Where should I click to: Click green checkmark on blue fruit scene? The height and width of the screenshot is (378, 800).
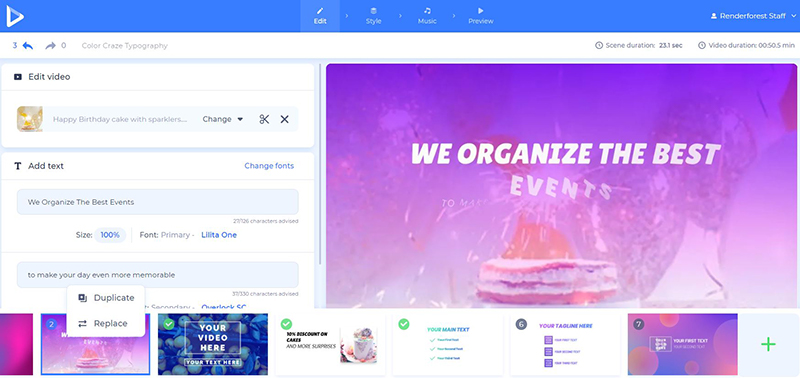click(169, 324)
